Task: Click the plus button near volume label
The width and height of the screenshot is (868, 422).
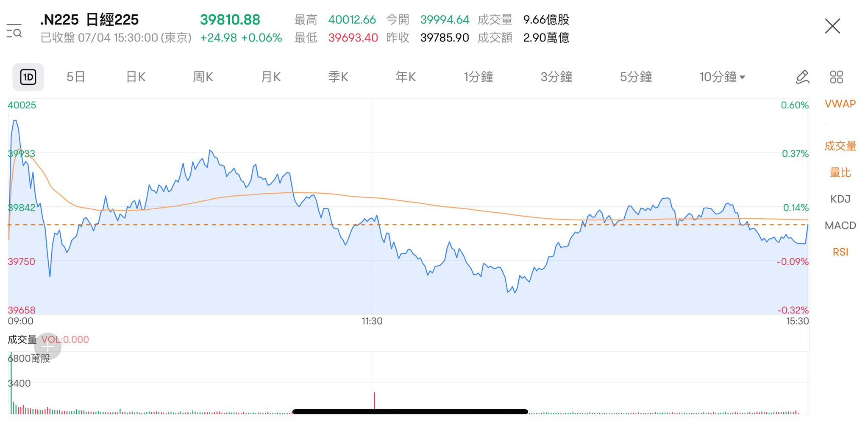Action: [48, 347]
